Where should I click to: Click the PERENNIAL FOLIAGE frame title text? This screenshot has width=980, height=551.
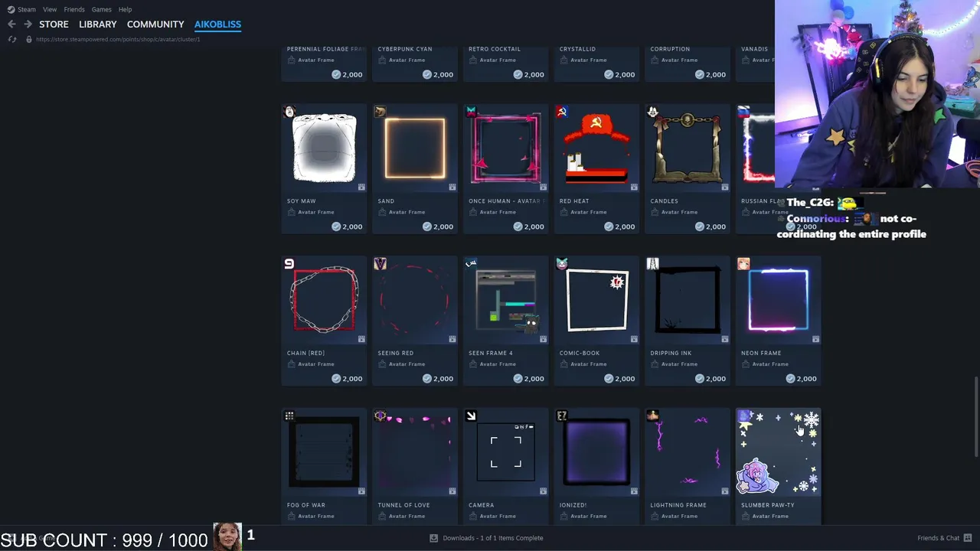coord(325,49)
